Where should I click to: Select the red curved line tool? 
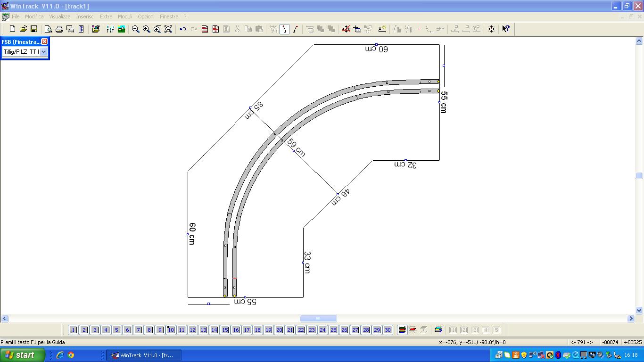coord(295,29)
